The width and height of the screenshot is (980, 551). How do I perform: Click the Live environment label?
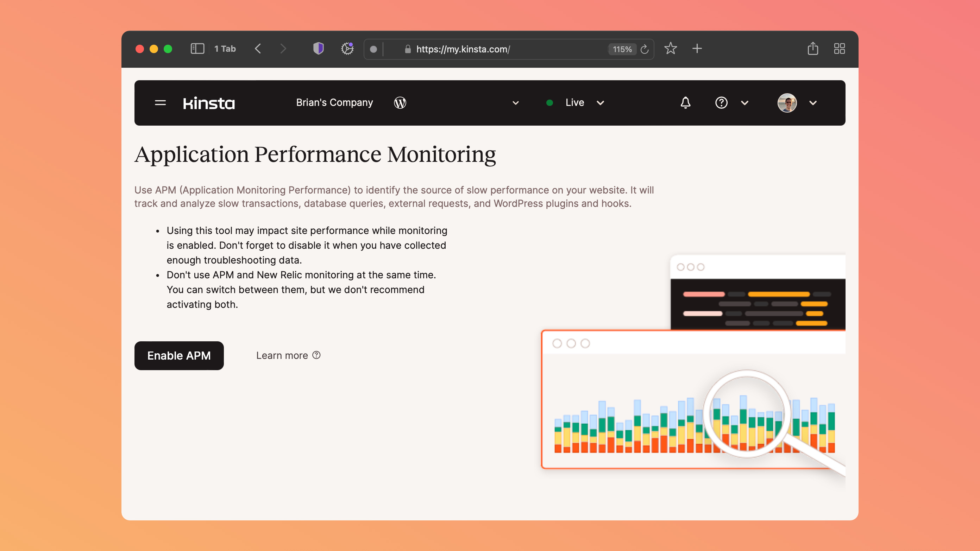click(574, 103)
